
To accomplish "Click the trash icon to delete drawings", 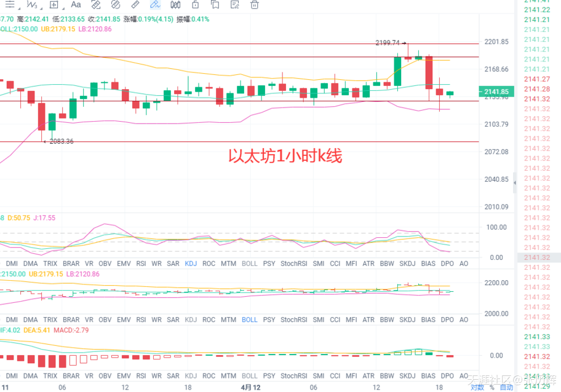I will click(x=254, y=4).
